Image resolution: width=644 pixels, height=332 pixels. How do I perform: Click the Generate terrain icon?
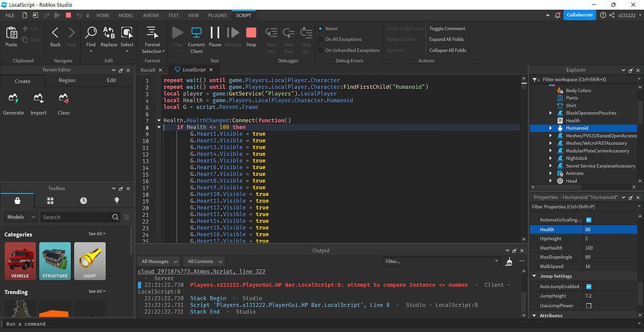(x=13, y=98)
